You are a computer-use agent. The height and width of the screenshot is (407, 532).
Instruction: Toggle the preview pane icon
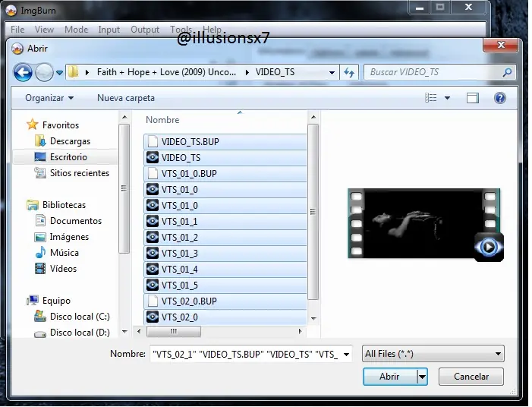pos(472,98)
